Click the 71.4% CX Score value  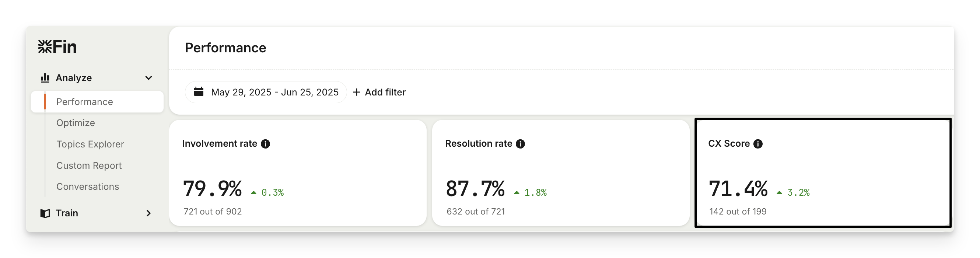click(x=738, y=189)
